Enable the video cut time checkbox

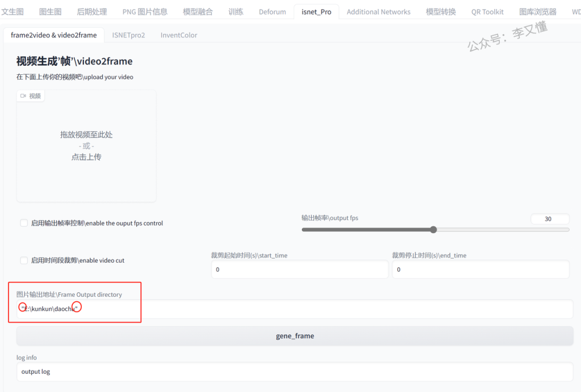tap(24, 260)
